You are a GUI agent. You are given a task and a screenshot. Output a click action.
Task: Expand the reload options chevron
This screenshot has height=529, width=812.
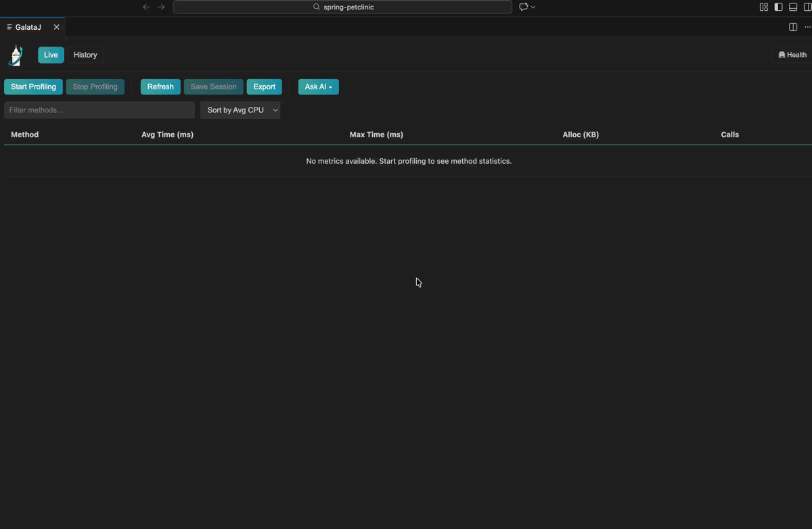click(x=533, y=7)
